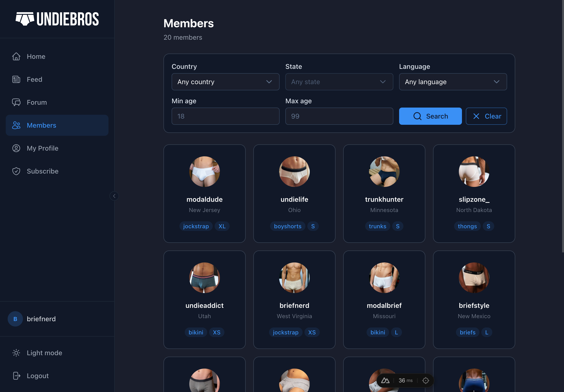The height and width of the screenshot is (392, 564).
Task: Select the Members people icon
Action: [16, 125]
